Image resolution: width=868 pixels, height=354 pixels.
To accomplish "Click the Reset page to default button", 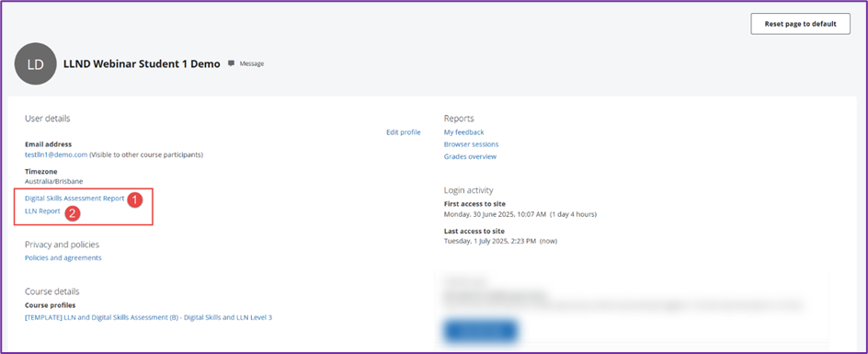I will pos(800,24).
